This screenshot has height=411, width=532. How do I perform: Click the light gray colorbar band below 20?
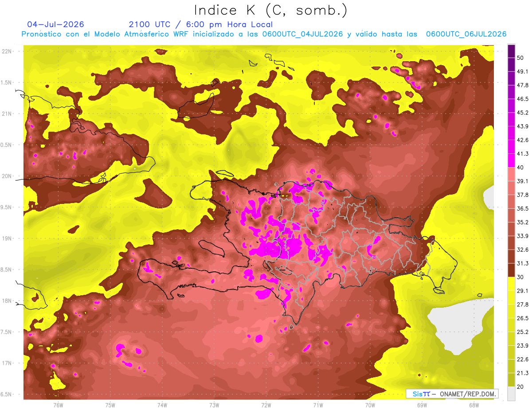(x=511, y=393)
